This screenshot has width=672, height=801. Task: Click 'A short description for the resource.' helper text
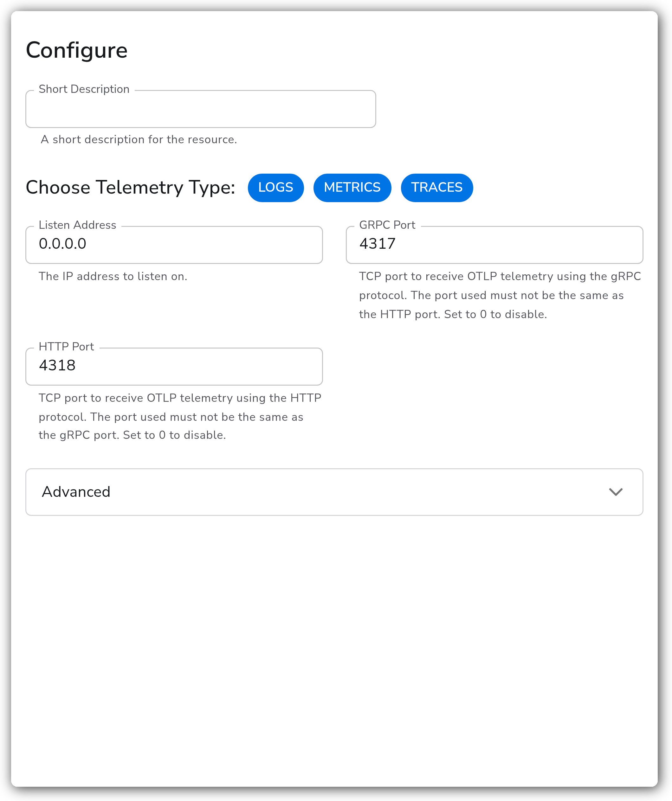point(139,140)
